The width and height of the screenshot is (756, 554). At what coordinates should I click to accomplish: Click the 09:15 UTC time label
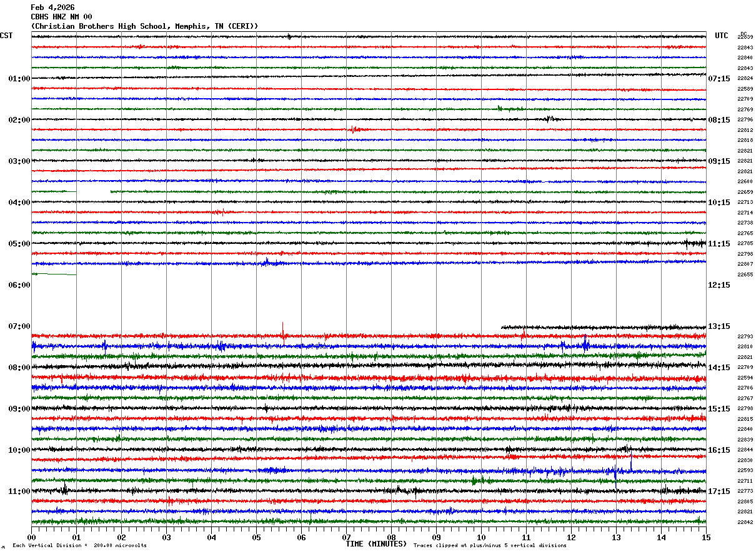[719, 161]
